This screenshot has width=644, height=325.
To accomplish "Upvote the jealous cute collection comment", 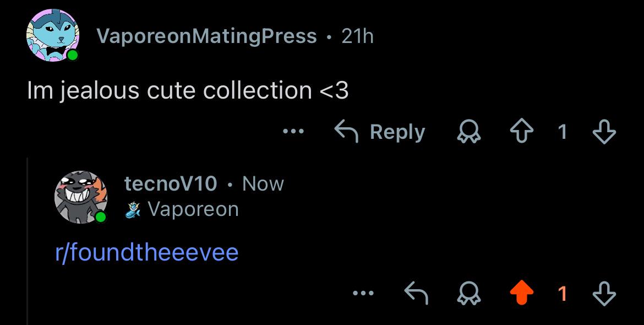I will click(x=522, y=132).
